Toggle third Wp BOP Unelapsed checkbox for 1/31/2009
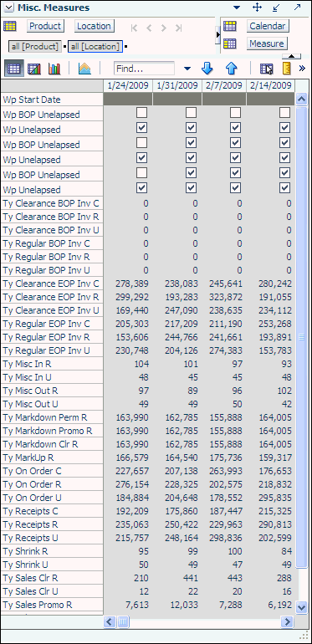Image resolution: width=312 pixels, height=644 pixels. point(191,173)
